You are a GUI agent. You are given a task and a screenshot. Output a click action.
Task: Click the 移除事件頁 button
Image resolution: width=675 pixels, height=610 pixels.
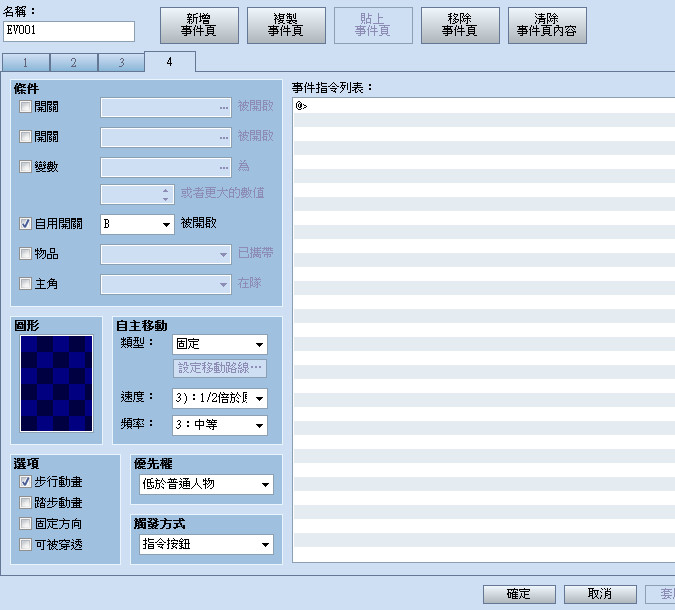(460, 25)
